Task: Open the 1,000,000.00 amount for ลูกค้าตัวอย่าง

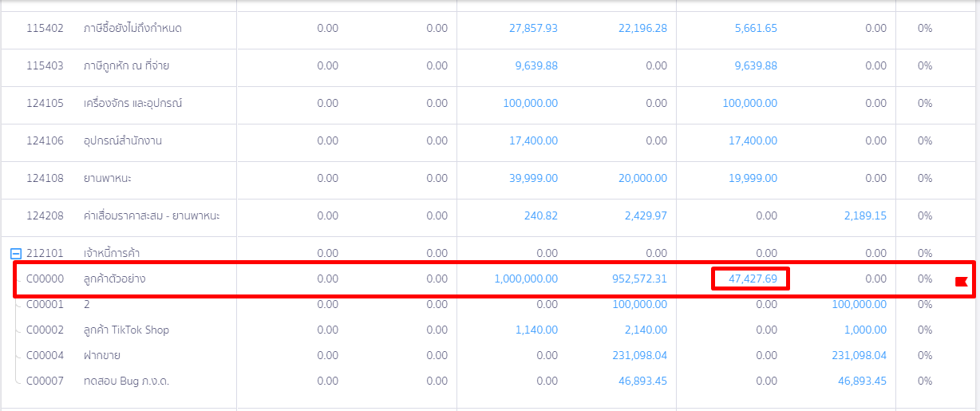Action: pos(526,279)
